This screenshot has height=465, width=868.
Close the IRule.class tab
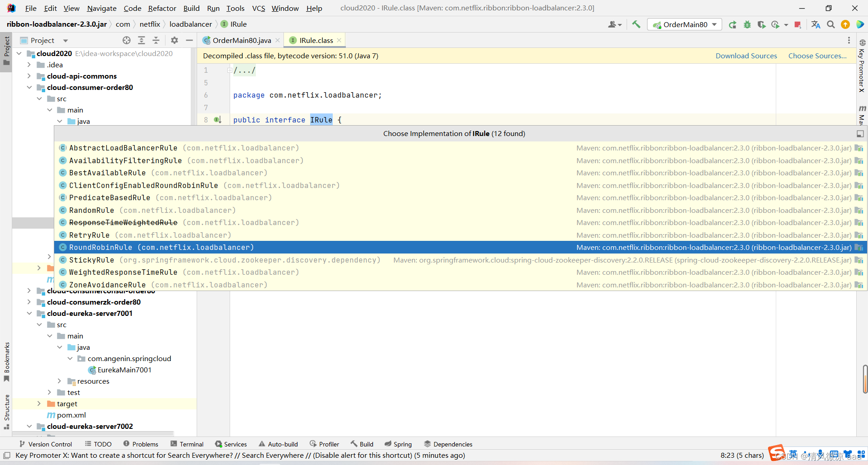click(339, 40)
